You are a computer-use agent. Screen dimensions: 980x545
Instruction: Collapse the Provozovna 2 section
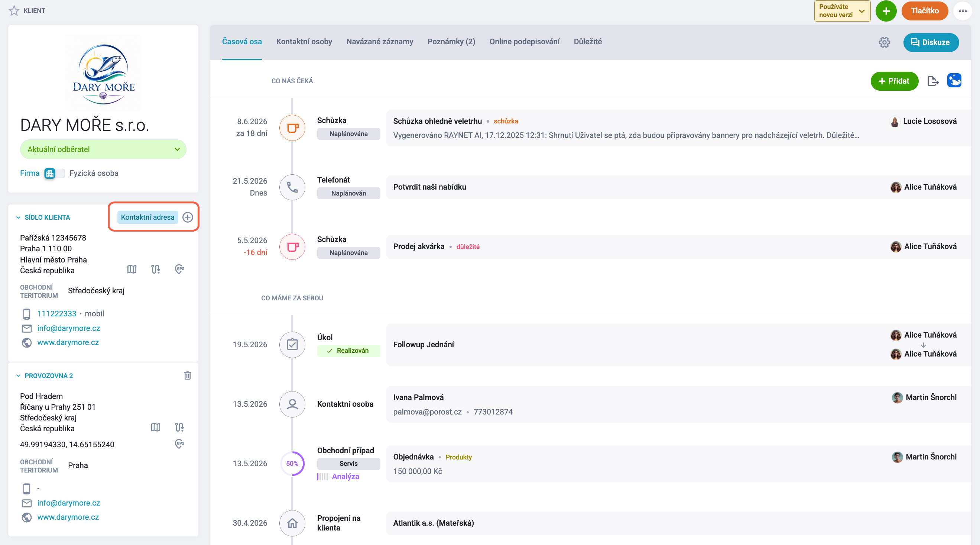pyautogui.click(x=18, y=376)
